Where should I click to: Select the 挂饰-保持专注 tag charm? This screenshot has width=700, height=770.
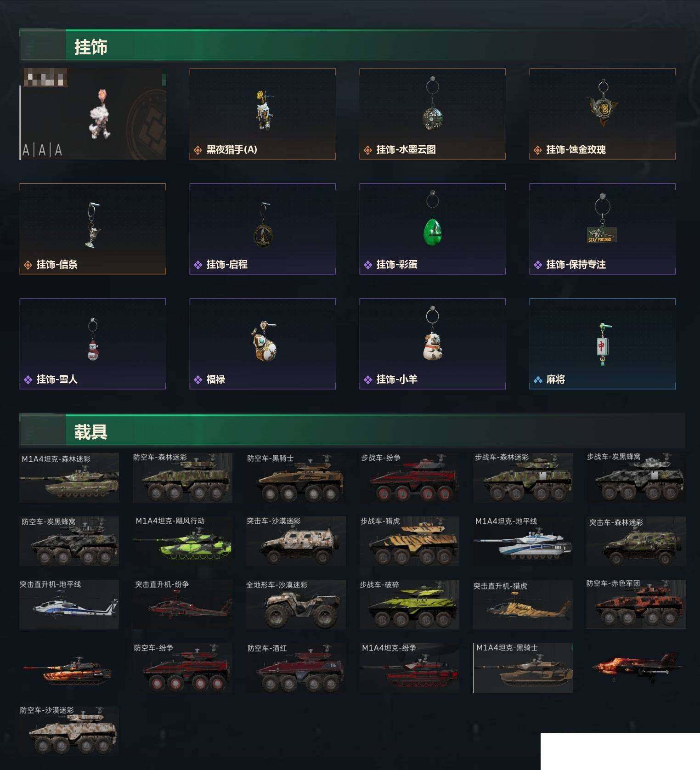pyautogui.click(x=602, y=229)
